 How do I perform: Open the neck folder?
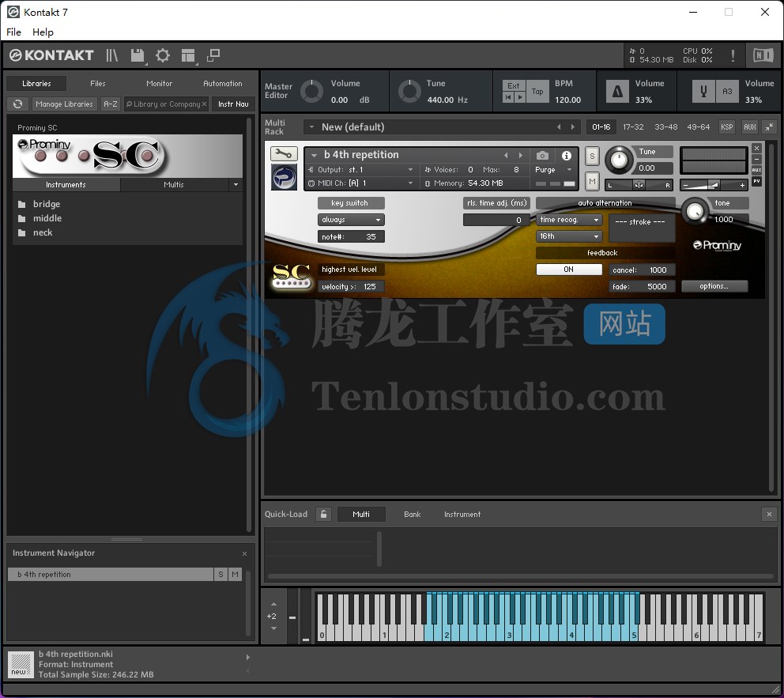[x=43, y=232]
